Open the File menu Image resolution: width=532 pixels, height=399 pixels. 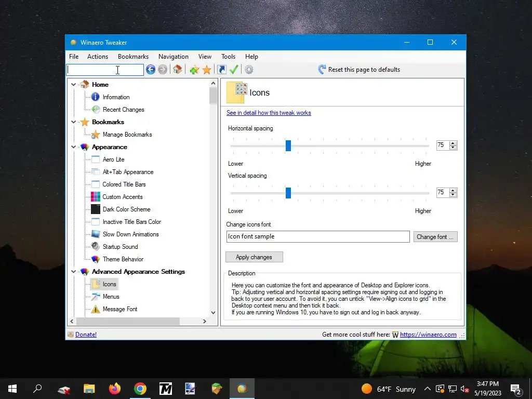[74, 57]
